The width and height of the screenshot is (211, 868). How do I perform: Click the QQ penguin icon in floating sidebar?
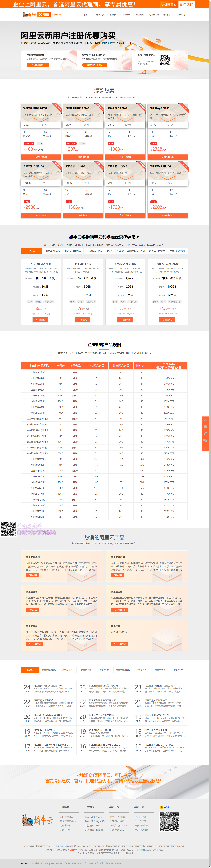tap(205, 427)
